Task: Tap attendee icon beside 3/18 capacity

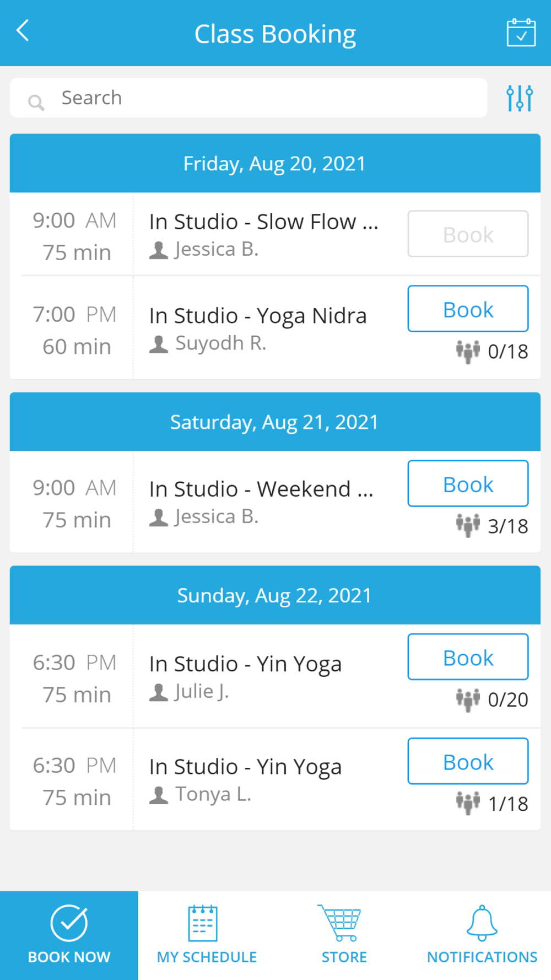Action: [x=468, y=525]
